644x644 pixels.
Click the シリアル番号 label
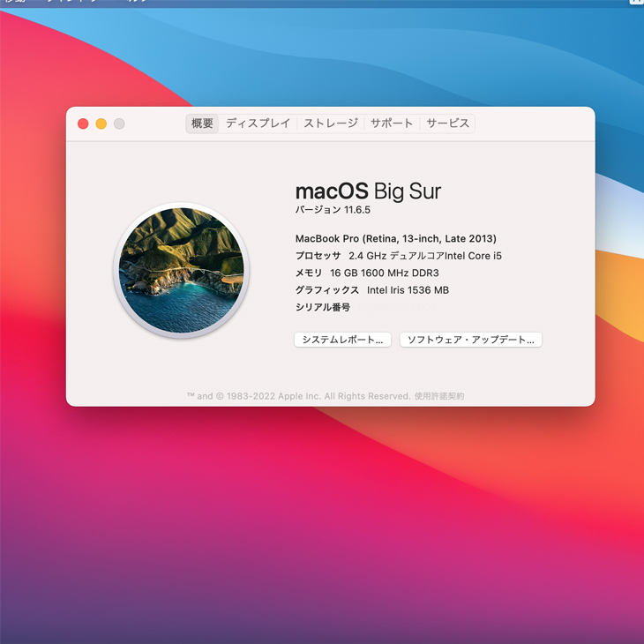click(x=323, y=307)
